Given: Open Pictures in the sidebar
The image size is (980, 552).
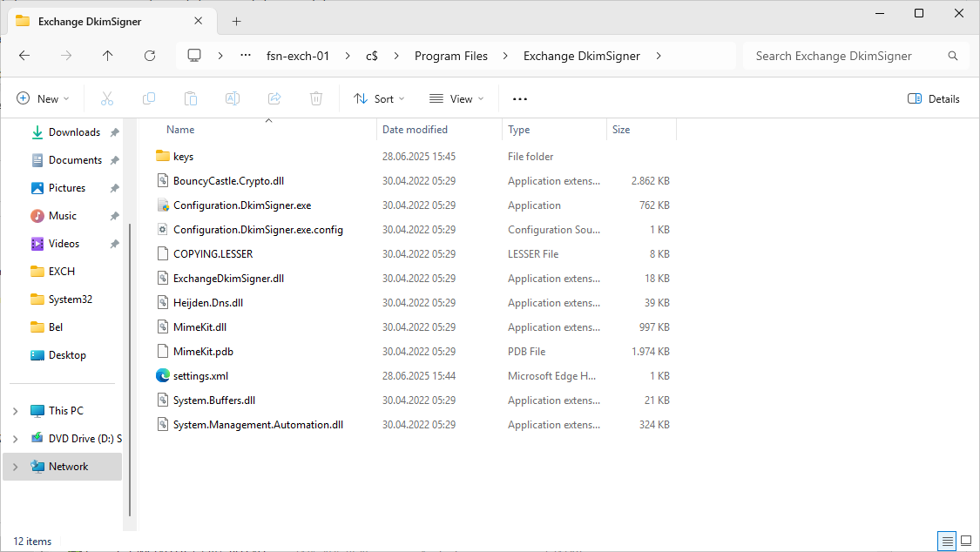Looking at the screenshot, I should 65,188.
